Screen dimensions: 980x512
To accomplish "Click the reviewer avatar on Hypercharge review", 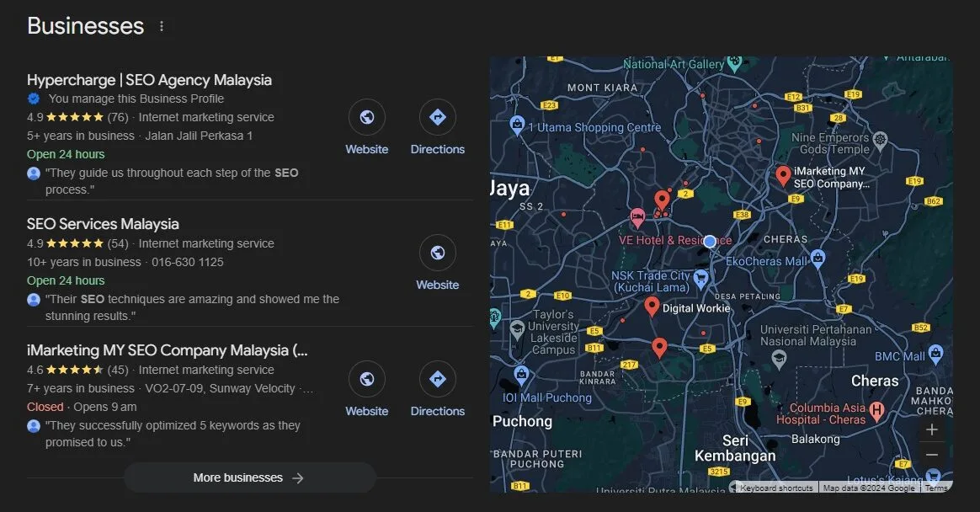I will [34, 173].
